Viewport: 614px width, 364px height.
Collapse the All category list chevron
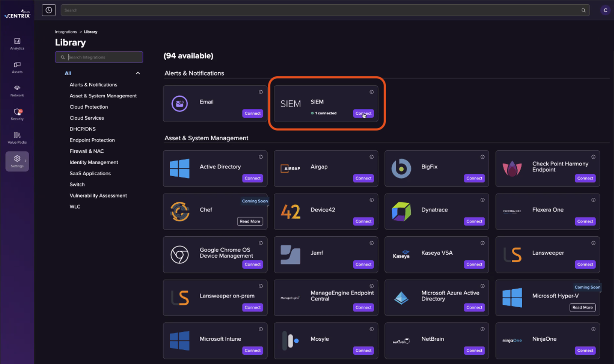[138, 73]
